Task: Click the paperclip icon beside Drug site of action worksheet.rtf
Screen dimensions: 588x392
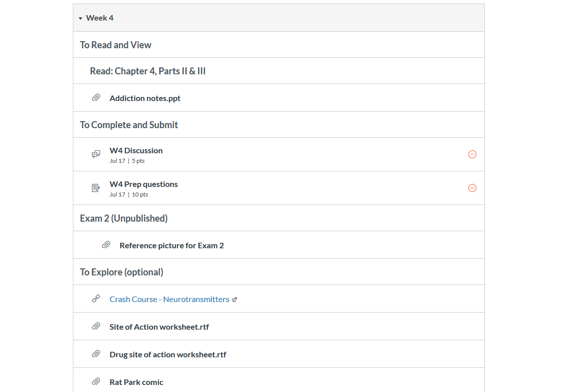Action: 96,354
